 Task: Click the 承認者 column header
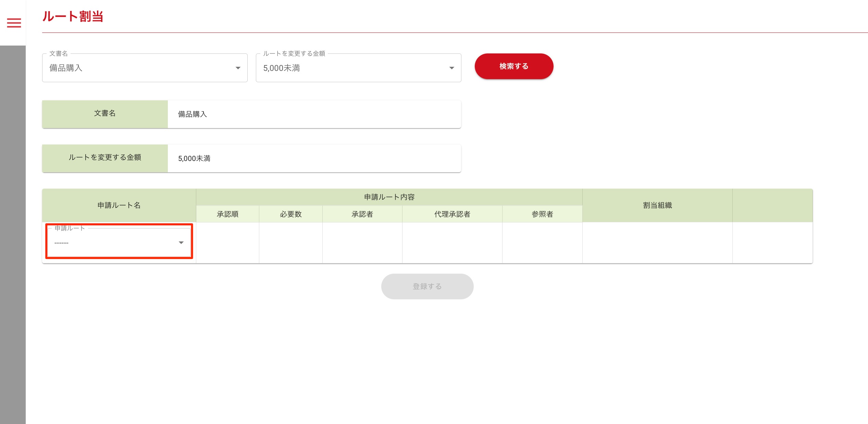click(x=362, y=214)
